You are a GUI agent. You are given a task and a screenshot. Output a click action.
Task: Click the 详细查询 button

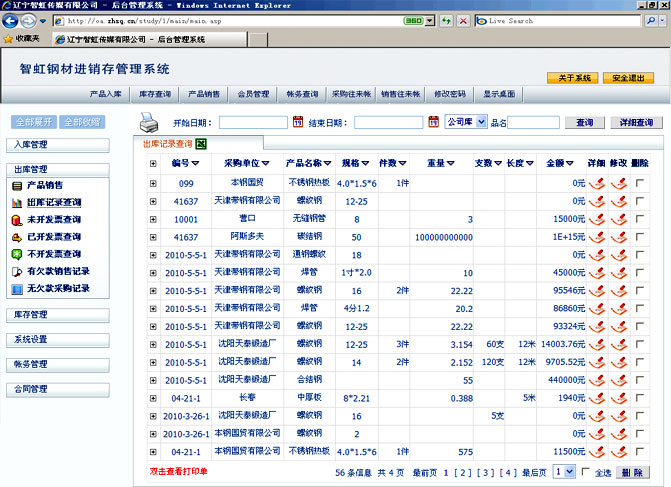click(x=636, y=122)
